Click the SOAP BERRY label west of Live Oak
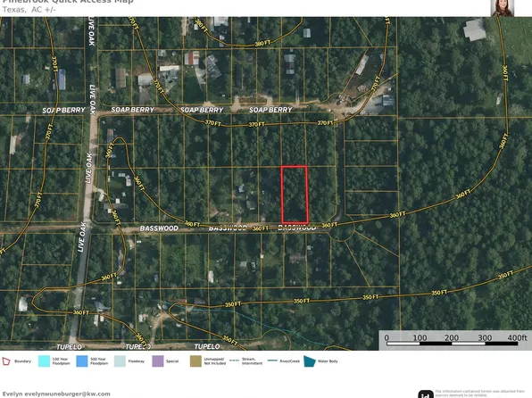The image size is (532, 398). pos(63,111)
